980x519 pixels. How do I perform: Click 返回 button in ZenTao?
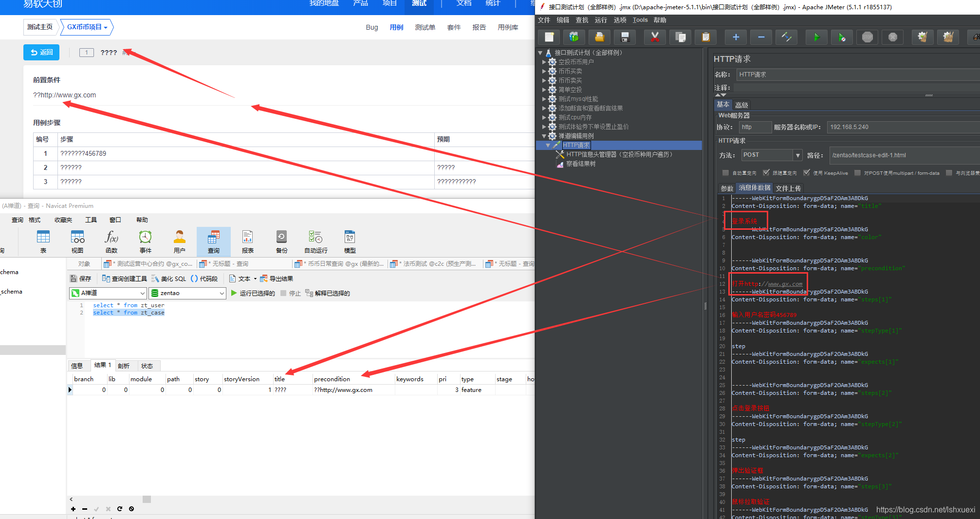point(41,52)
